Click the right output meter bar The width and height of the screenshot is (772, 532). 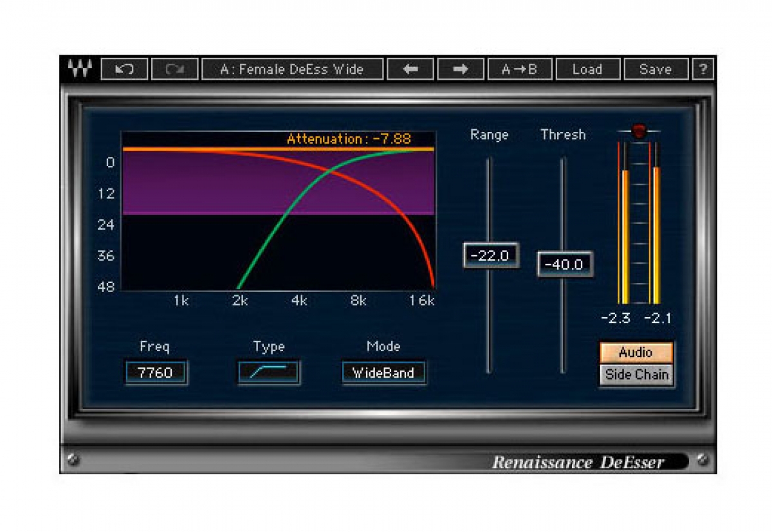[x=656, y=235]
